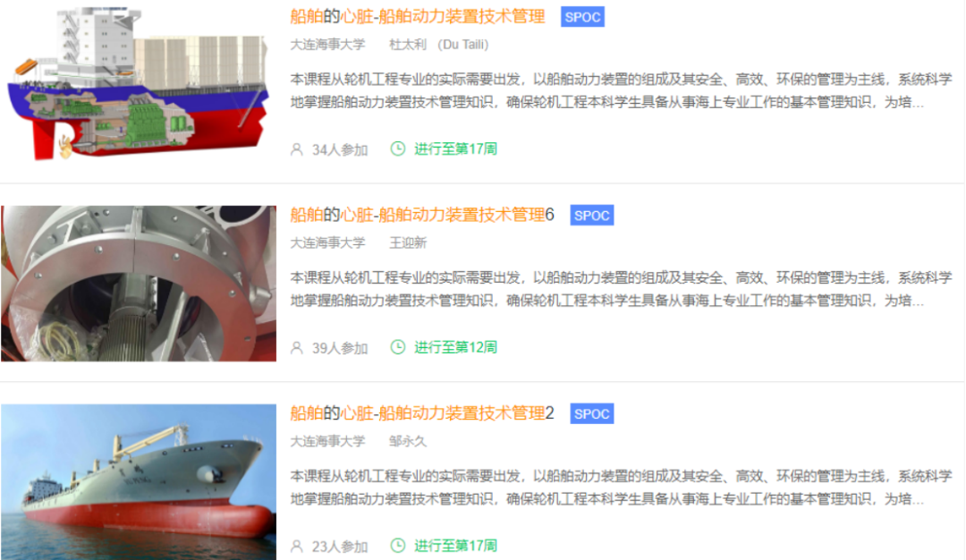The width and height of the screenshot is (966, 560).
Task: Open the propeller thruster photo thumbnail
Action: [139, 284]
